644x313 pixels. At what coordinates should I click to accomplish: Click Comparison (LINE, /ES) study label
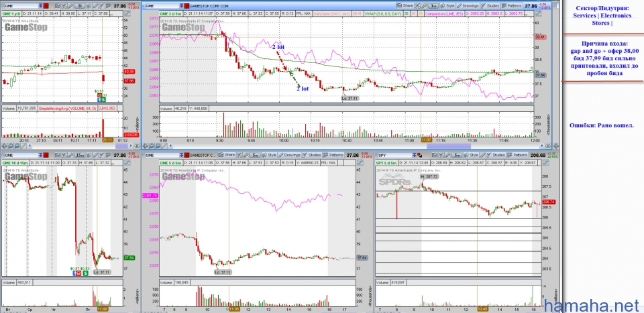tap(444, 13)
